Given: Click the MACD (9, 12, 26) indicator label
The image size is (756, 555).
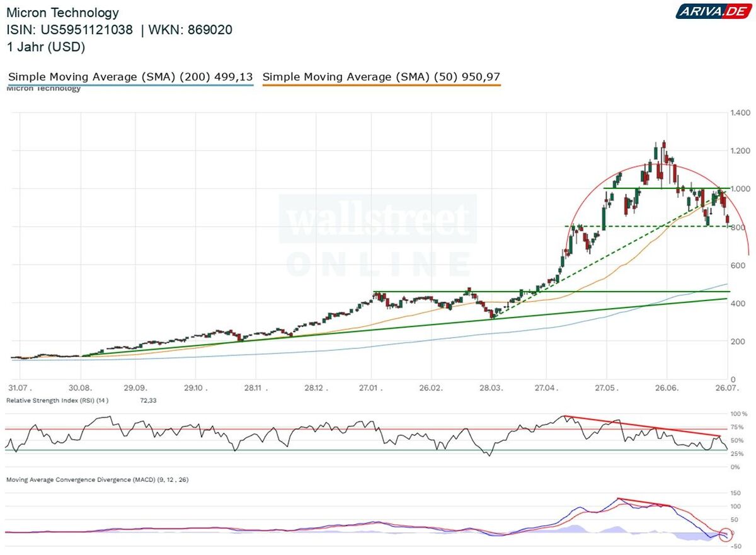Looking at the screenshot, I should coord(97,479).
